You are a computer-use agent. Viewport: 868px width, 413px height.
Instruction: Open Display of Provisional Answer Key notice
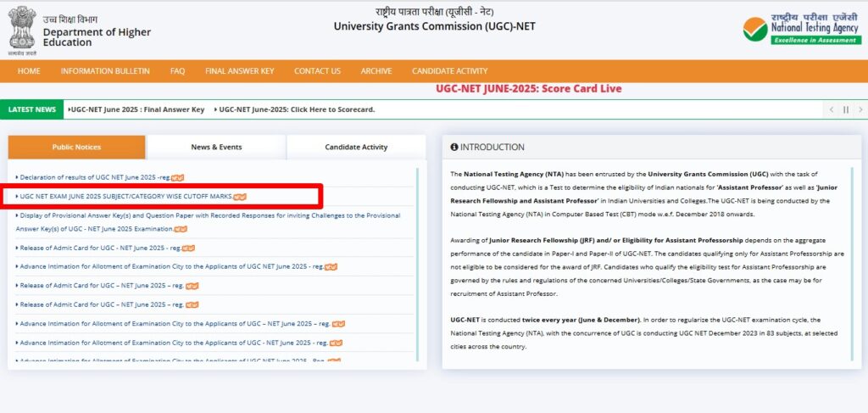point(209,222)
